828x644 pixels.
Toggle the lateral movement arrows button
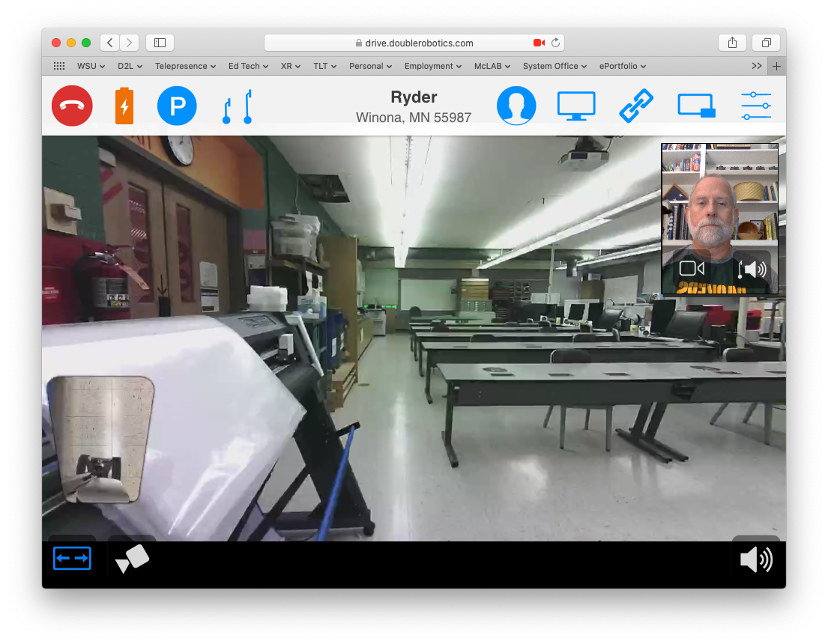[x=72, y=559]
